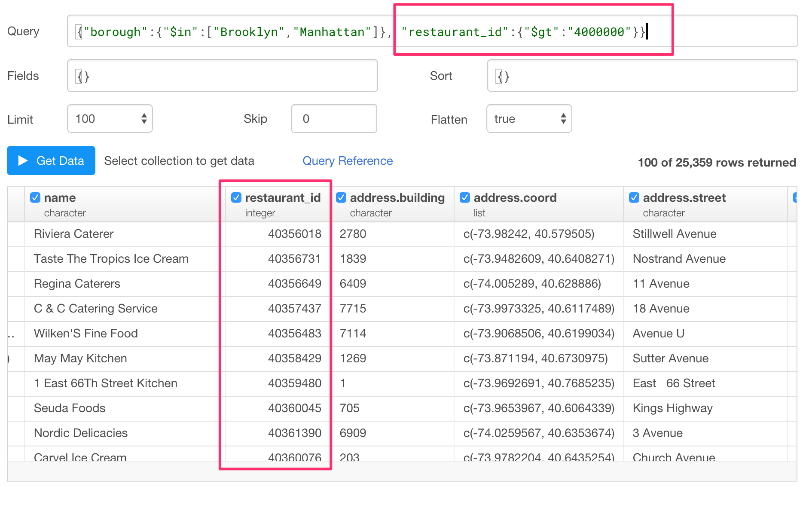Screen dimensions: 812x510
Task: Click the name column header label
Action: (x=60, y=197)
